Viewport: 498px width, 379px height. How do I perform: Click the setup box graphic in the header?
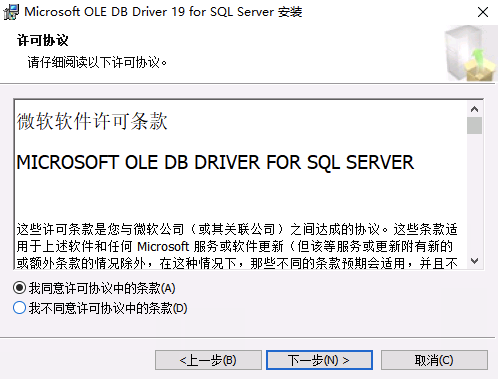pos(470,54)
